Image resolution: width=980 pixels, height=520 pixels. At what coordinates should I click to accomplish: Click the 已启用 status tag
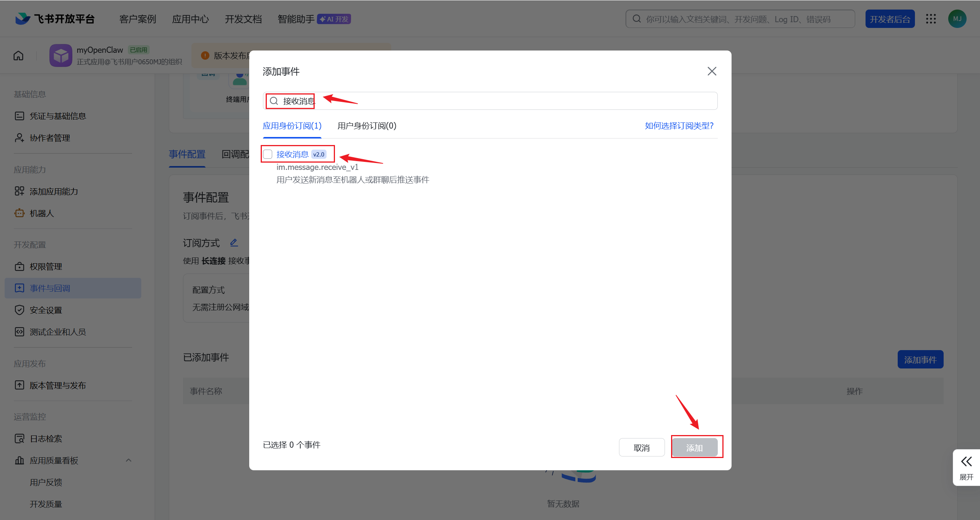coord(139,50)
